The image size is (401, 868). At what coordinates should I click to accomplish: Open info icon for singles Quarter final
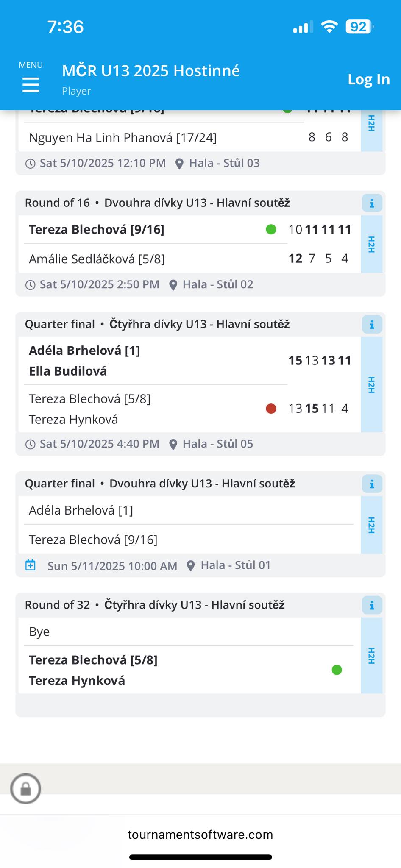coord(372,484)
